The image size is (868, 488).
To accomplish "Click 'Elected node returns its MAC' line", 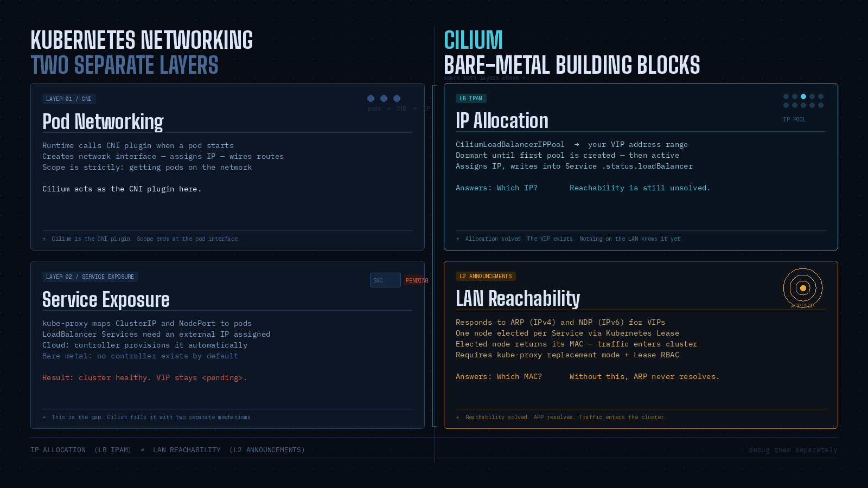I will pyautogui.click(x=576, y=344).
